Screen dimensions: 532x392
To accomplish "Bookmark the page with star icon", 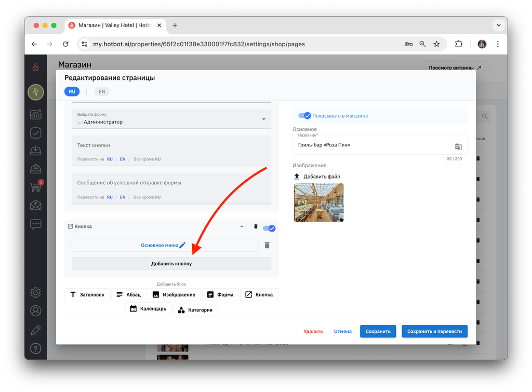I will pos(436,44).
